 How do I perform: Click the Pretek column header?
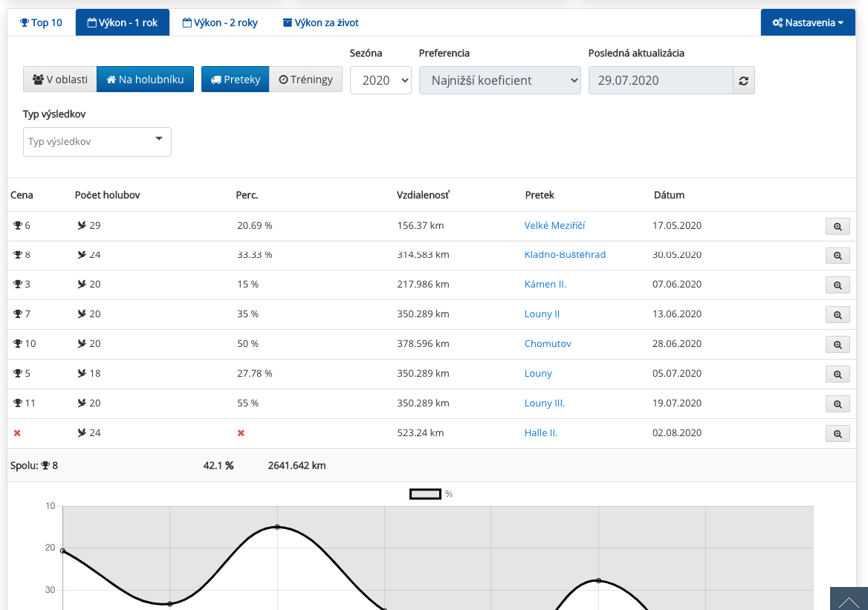coord(540,195)
